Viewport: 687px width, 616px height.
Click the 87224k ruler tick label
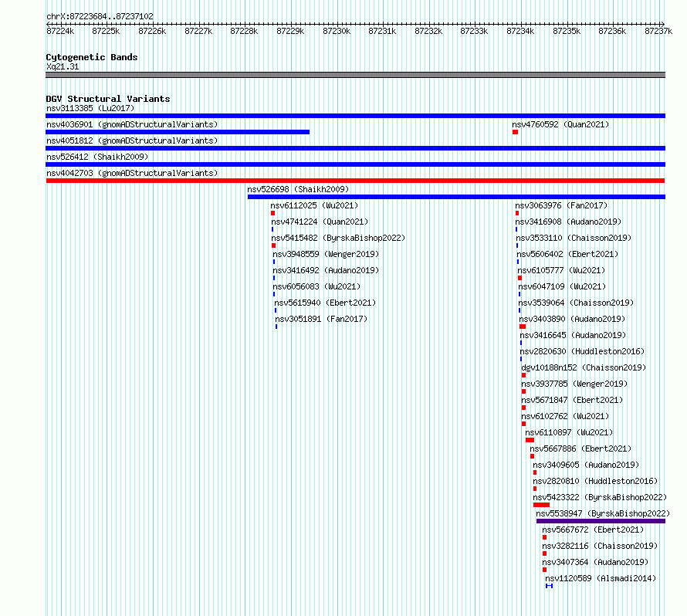point(60,31)
